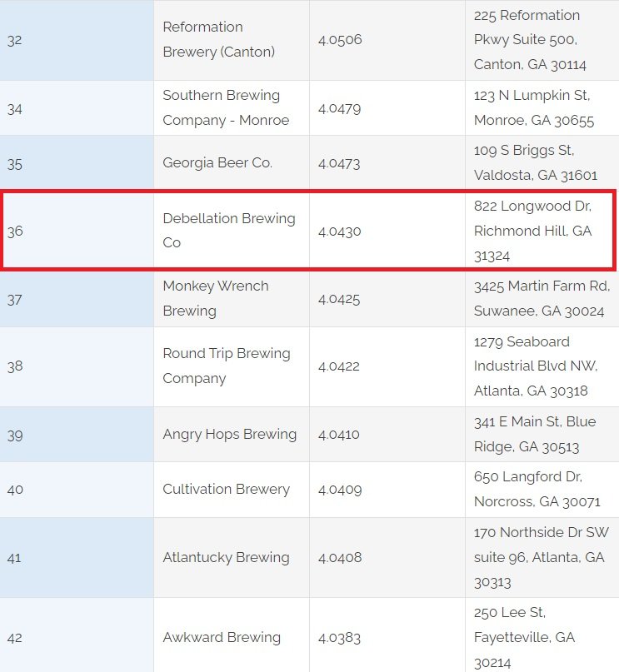
Task: Select rating value 4.0383
Action: tap(340, 638)
